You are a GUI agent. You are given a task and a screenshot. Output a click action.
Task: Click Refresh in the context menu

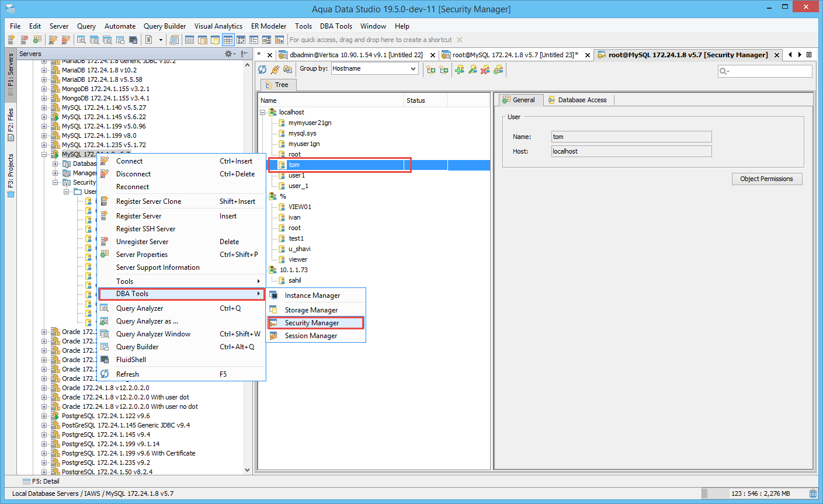tap(181, 374)
